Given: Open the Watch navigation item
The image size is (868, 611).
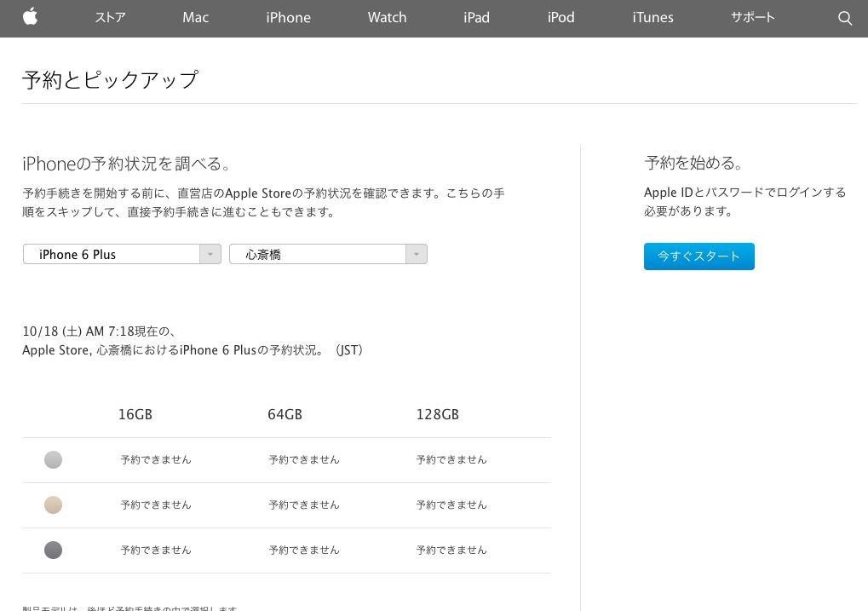Looking at the screenshot, I should tap(387, 18).
